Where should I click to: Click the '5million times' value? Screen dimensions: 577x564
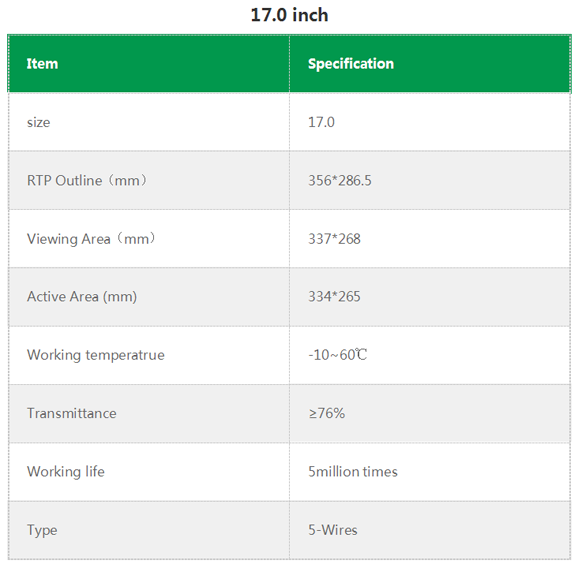[x=353, y=472]
